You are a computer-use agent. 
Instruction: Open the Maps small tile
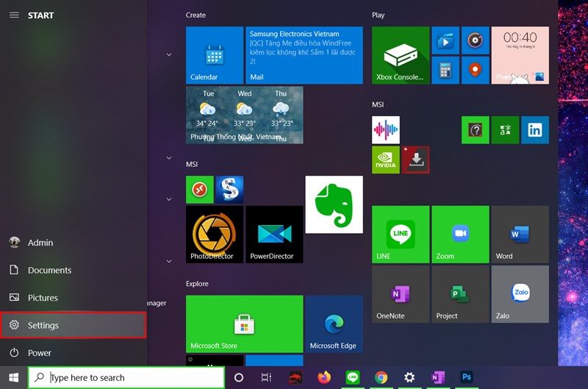[x=475, y=70]
